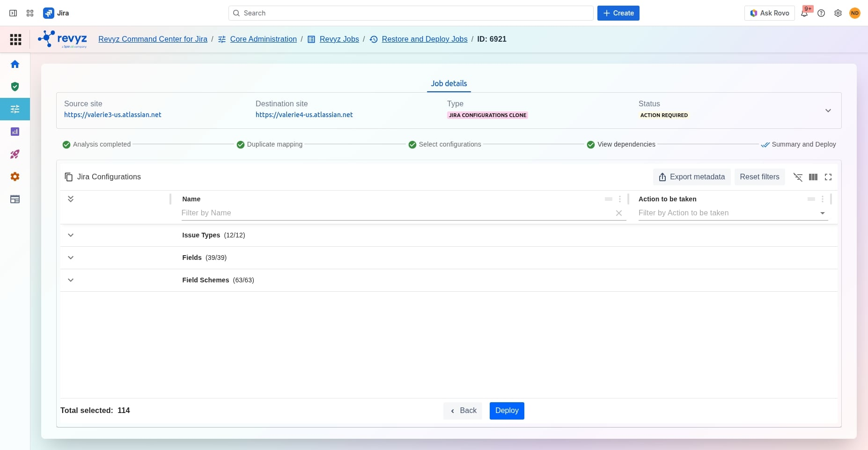868x450 pixels.
Task: Go to Summary and Deploy step
Action: click(x=799, y=144)
